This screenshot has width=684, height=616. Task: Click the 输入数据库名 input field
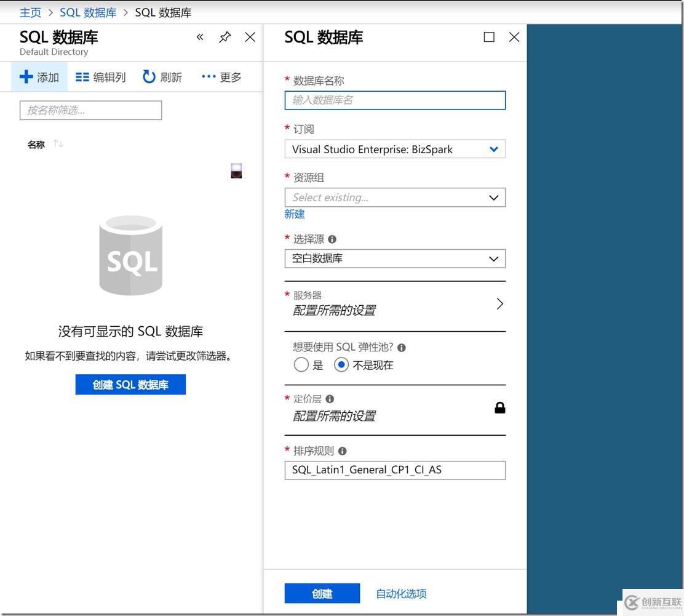394,100
